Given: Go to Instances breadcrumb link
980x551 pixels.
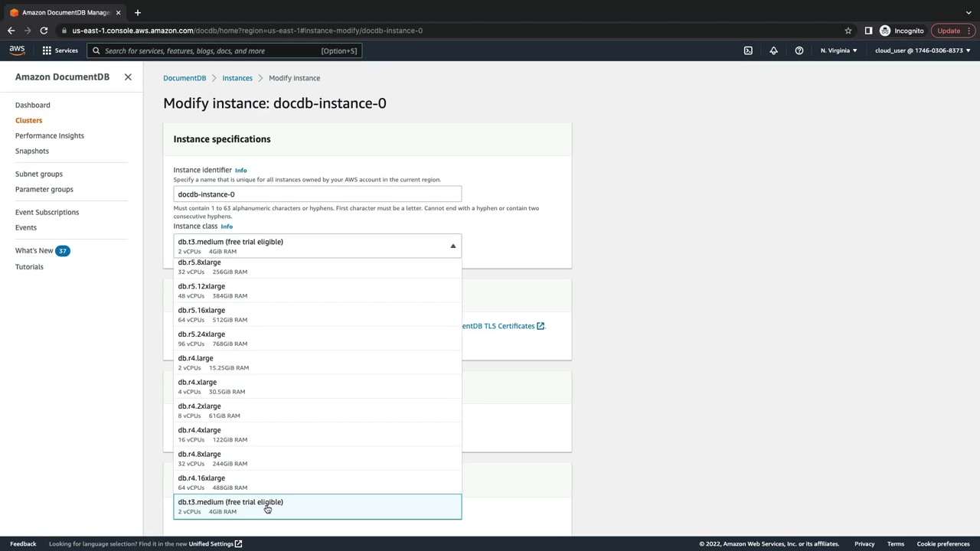Looking at the screenshot, I should [x=237, y=78].
